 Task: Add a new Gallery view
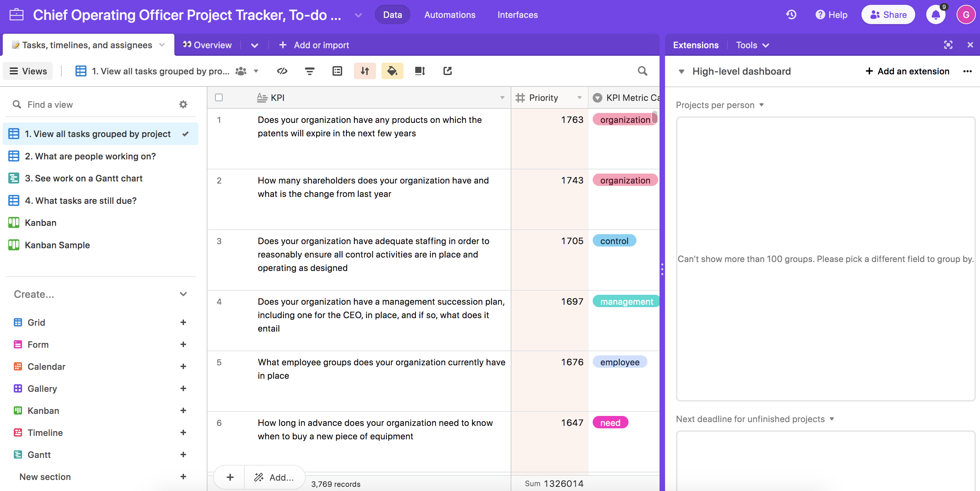[x=183, y=388]
